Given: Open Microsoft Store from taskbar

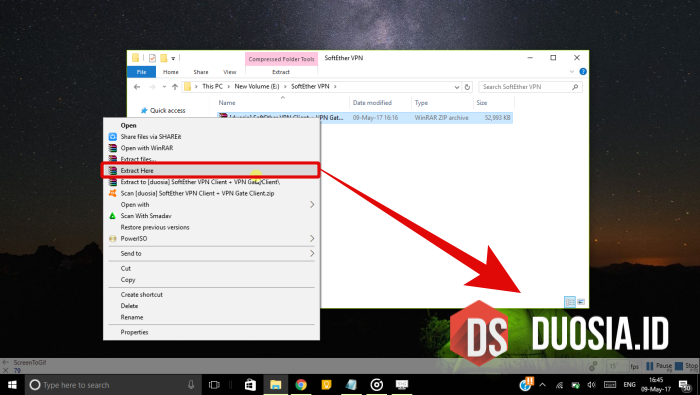Looking at the screenshot, I should coord(250,385).
